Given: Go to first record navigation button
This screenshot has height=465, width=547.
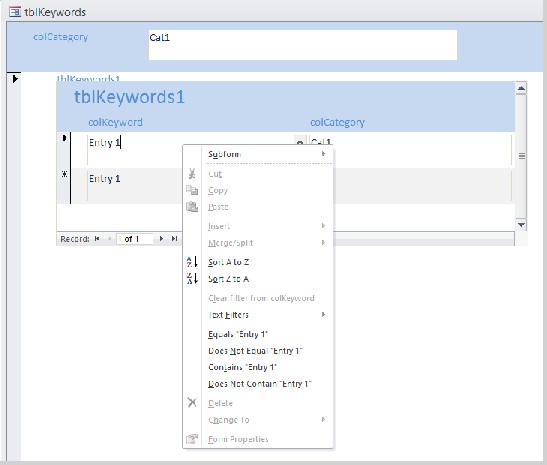Looking at the screenshot, I should 97,239.
